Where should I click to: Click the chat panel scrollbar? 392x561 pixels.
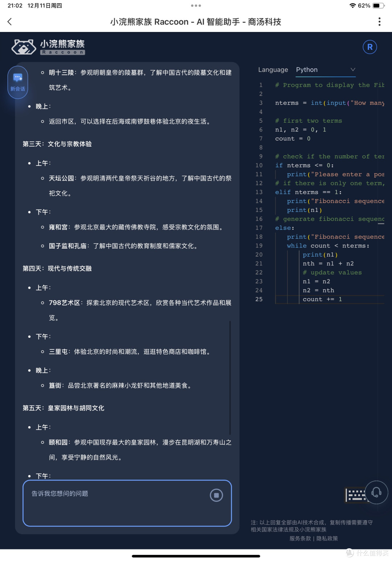point(230,377)
